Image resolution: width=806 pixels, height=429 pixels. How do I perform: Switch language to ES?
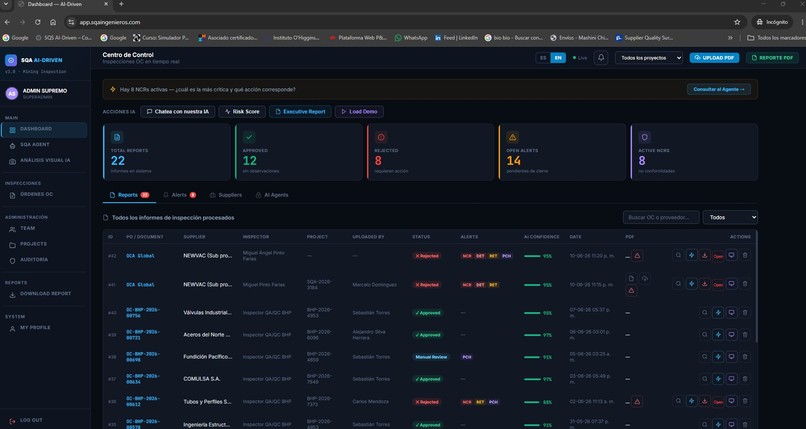543,58
